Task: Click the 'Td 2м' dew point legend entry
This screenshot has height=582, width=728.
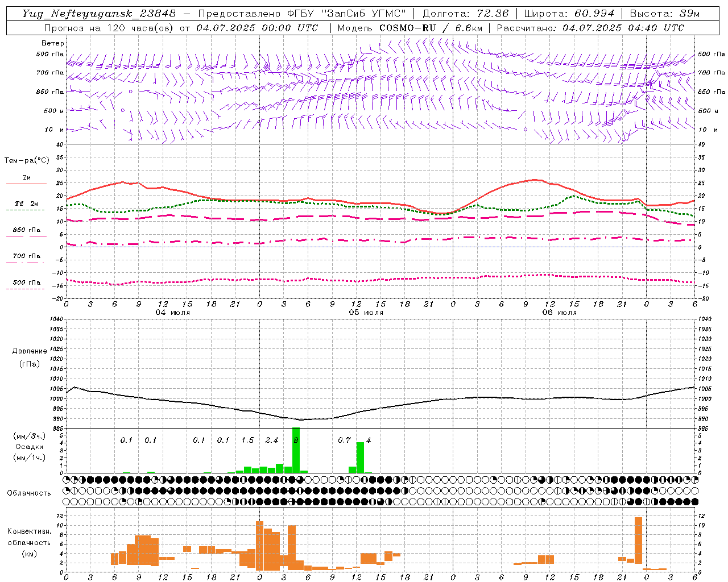Action: 27,203
